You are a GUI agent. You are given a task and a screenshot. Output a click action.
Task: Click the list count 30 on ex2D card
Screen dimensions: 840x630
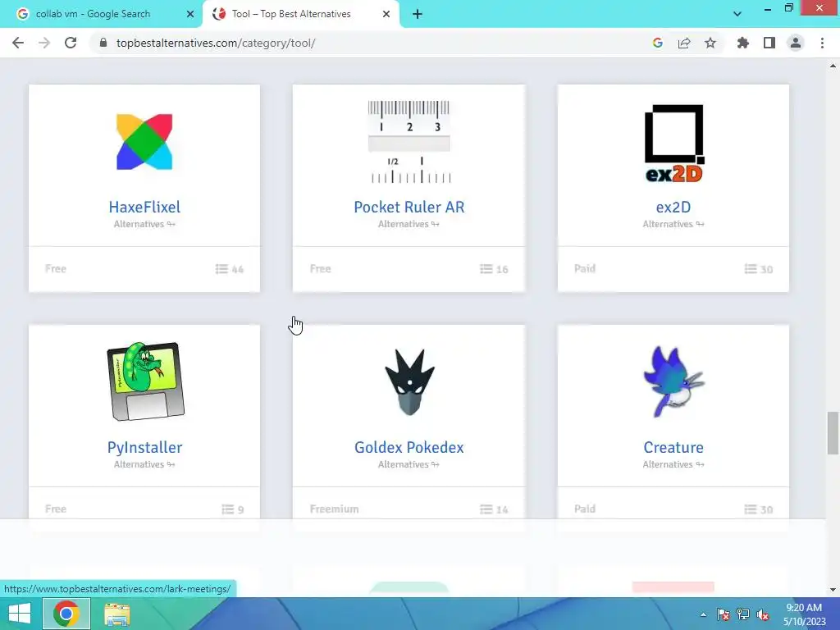(759, 269)
